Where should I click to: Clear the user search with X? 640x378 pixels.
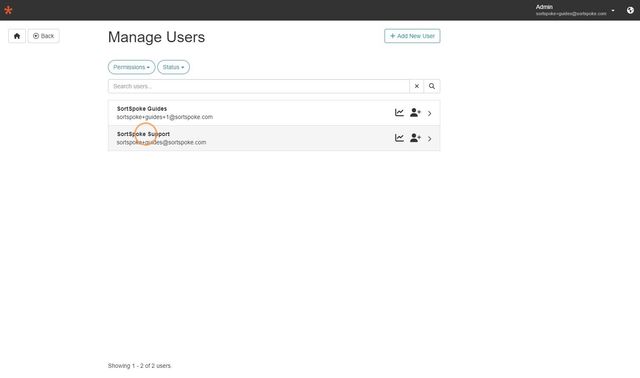pos(417,86)
